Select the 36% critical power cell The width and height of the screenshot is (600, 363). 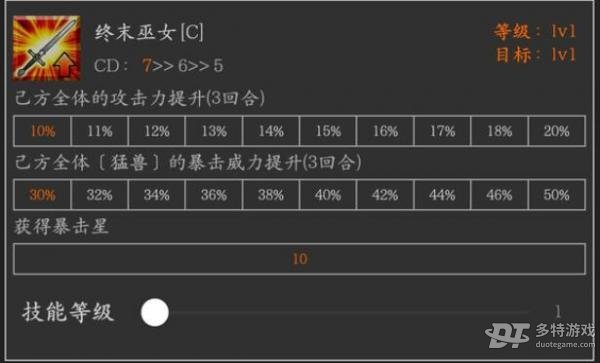214,195
